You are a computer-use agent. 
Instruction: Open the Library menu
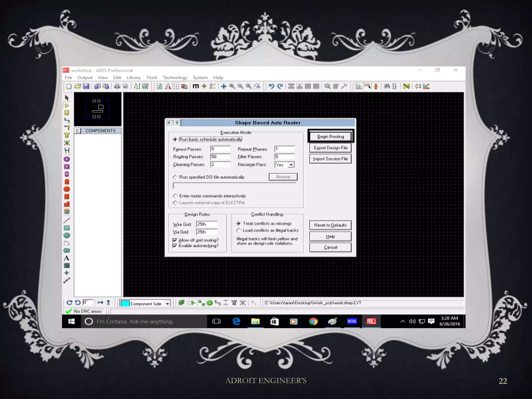[x=134, y=78]
